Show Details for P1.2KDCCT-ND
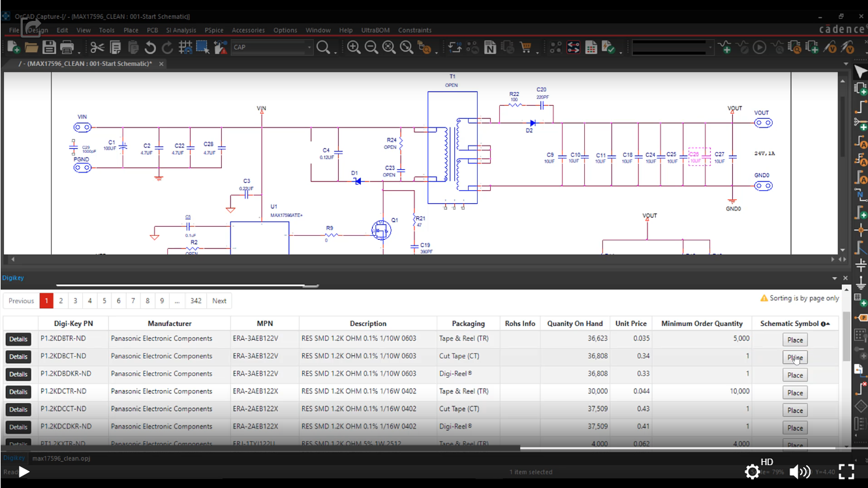 [x=18, y=410]
